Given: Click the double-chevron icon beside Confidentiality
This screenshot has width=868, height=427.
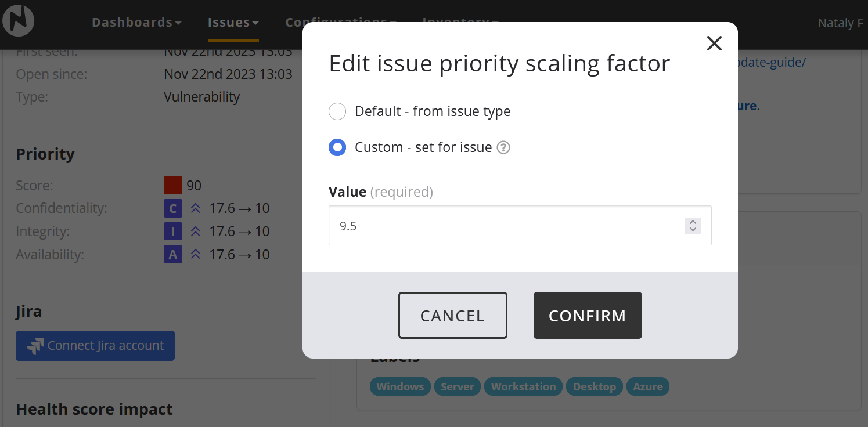Looking at the screenshot, I should click(196, 208).
